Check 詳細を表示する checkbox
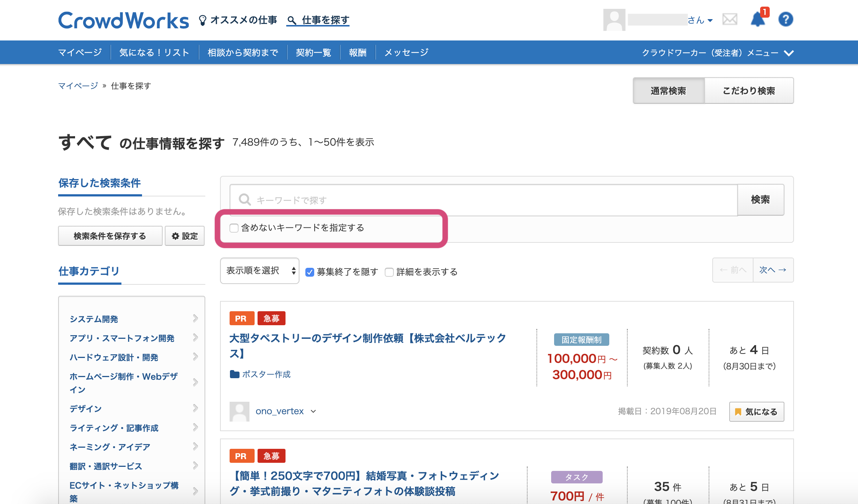858x504 pixels. [389, 272]
